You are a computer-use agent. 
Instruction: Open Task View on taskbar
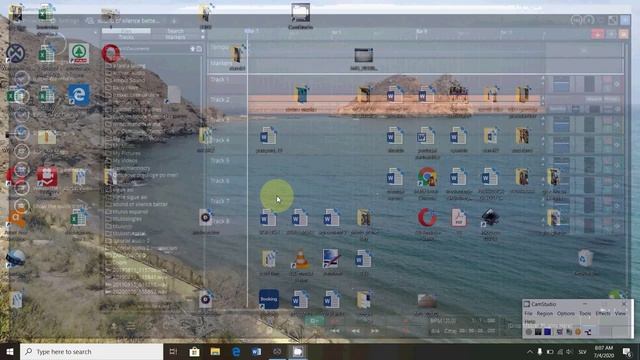173,351
